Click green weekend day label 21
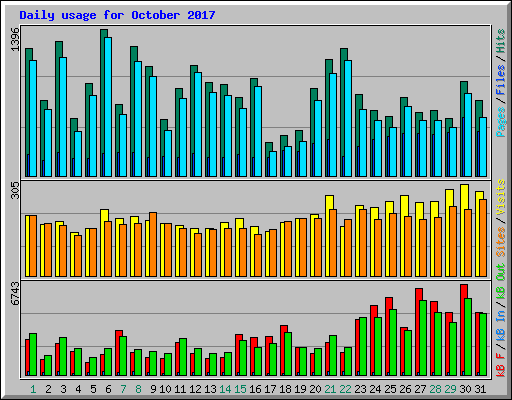The image size is (512, 400). (330, 389)
